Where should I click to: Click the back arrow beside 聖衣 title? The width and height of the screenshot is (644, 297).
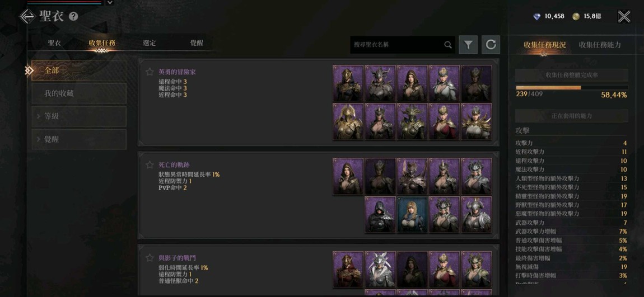point(27,16)
